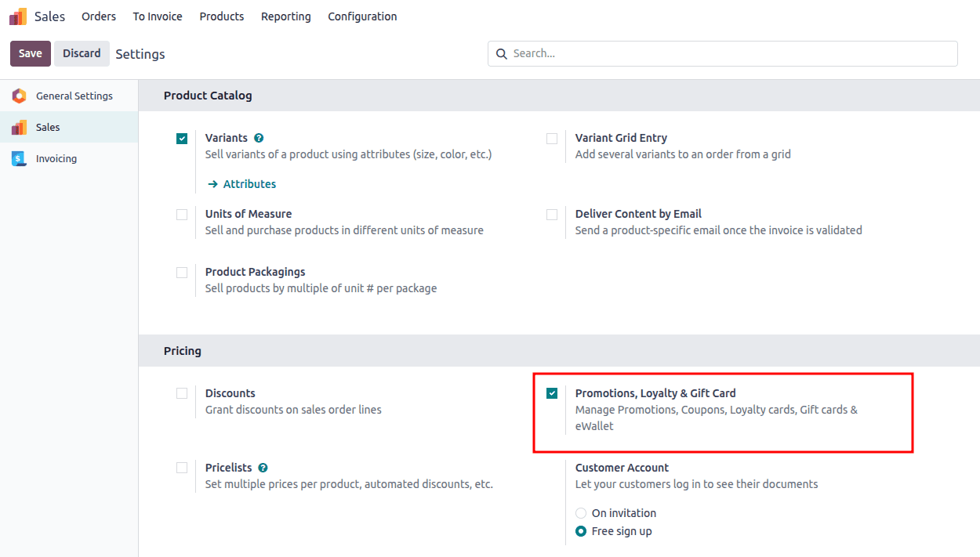Click the magnifier icon in the search bar
Image resolution: width=980 pixels, height=557 pixels.
tap(502, 53)
